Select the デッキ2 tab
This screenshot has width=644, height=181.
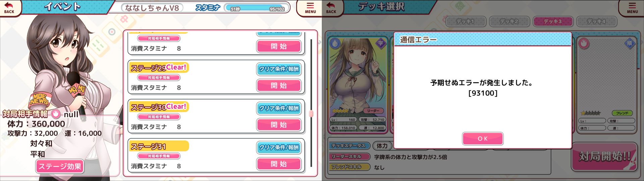(x=509, y=21)
